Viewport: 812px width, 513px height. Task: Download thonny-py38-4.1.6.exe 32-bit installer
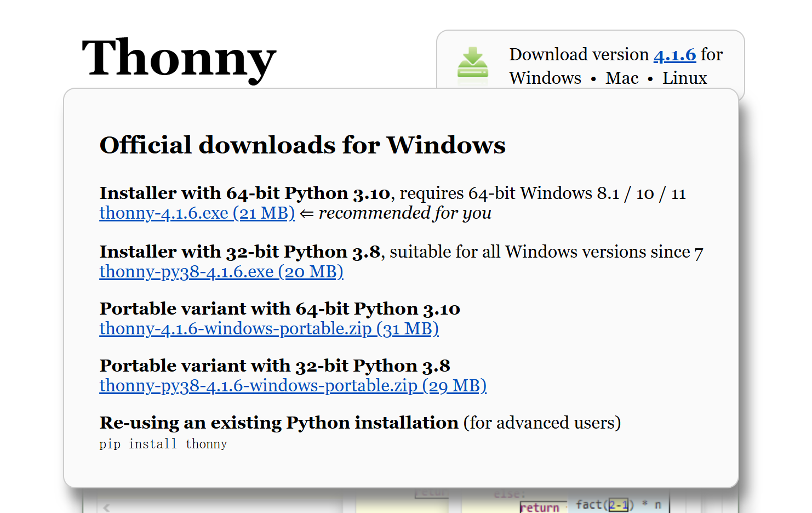tap(221, 272)
